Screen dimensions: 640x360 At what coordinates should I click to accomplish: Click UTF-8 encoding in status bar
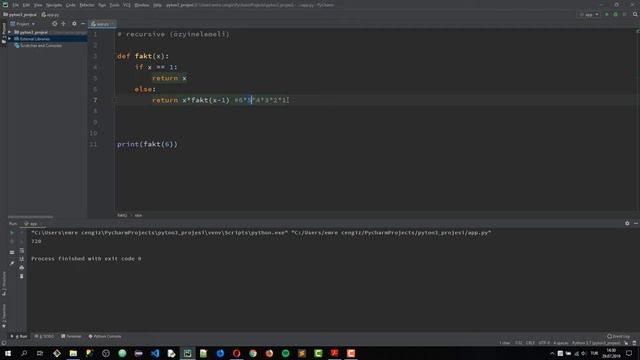click(x=544, y=343)
